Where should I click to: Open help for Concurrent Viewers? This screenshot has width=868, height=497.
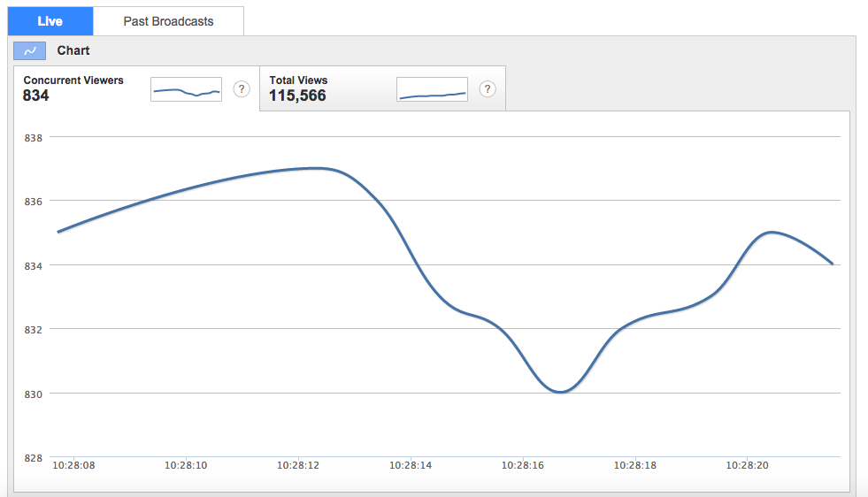point(242,89)
